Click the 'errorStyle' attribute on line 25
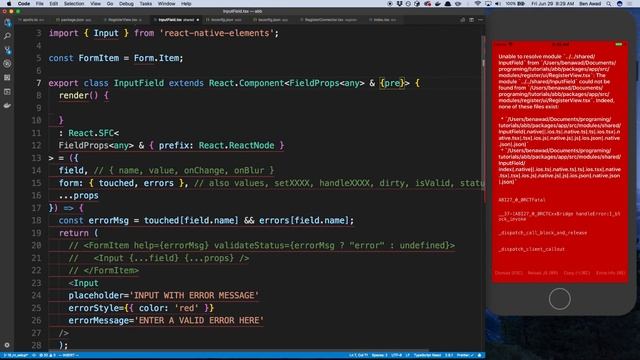Image resolution: width=640 pixels, height=360 pixels. 93,308
